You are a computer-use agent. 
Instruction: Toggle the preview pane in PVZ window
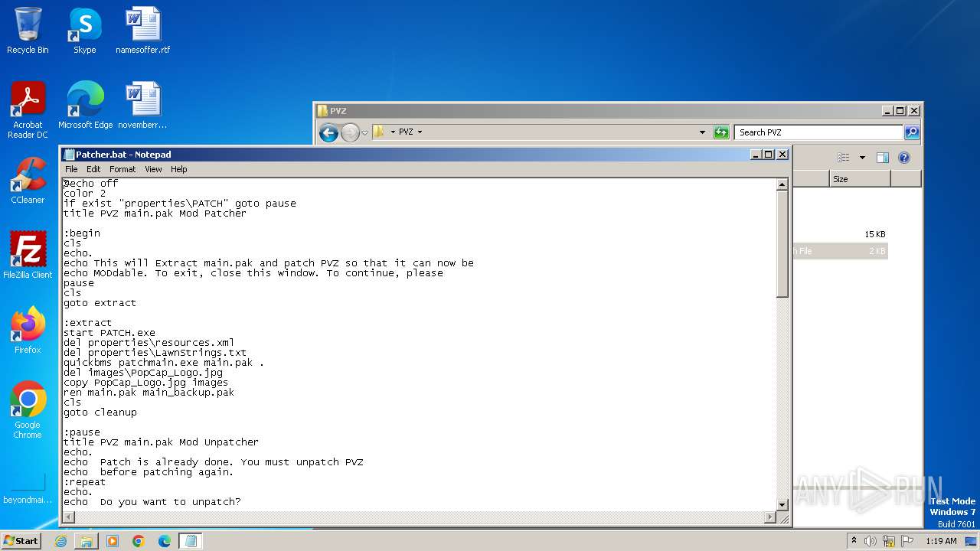(883, 158)
